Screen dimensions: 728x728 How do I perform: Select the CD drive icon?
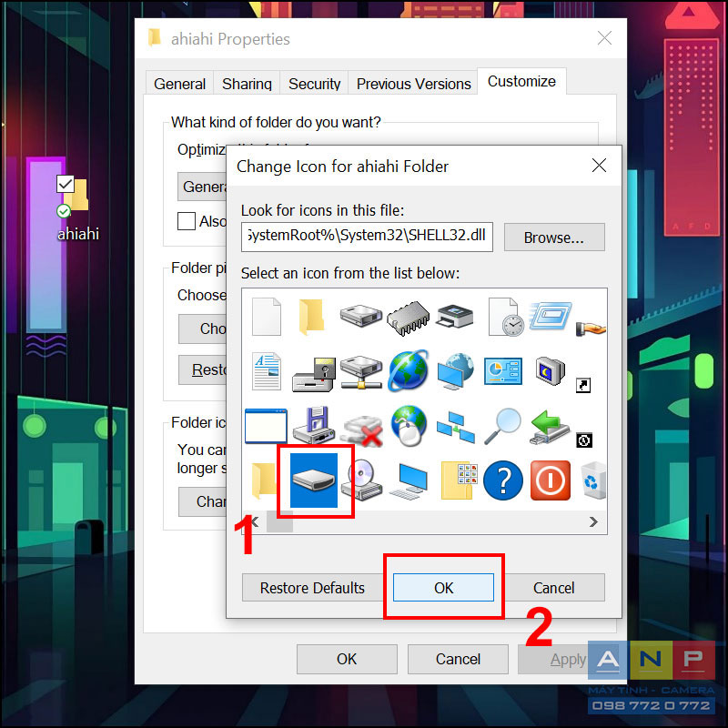362,480
